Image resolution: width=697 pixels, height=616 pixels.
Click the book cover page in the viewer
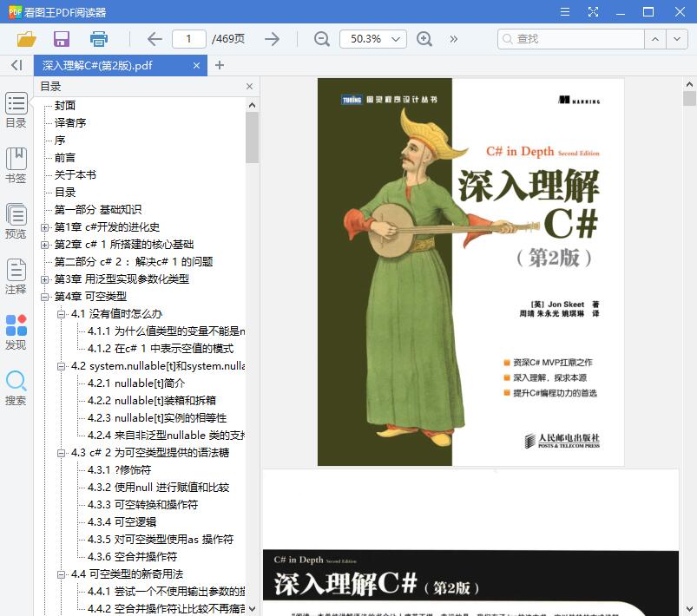(x=470, y=272)
